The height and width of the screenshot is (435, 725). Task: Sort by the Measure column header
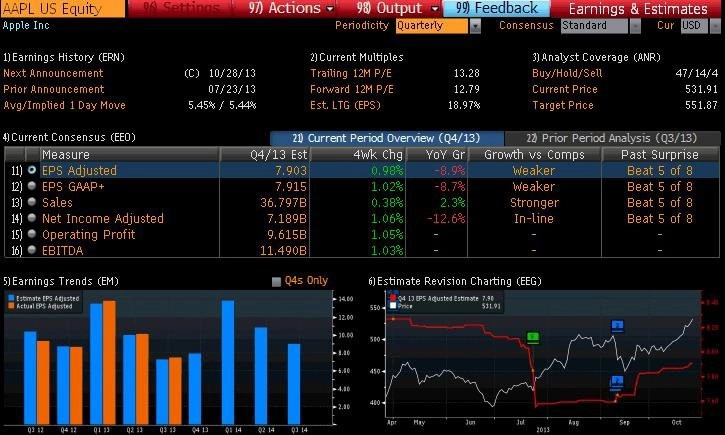(x=129, y=154)
